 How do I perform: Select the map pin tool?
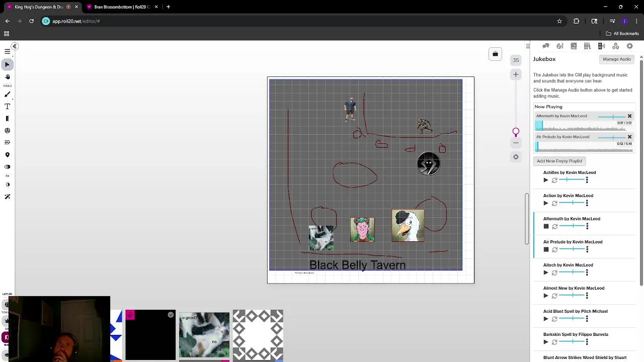pyautogui.click(x=7, y=155)
